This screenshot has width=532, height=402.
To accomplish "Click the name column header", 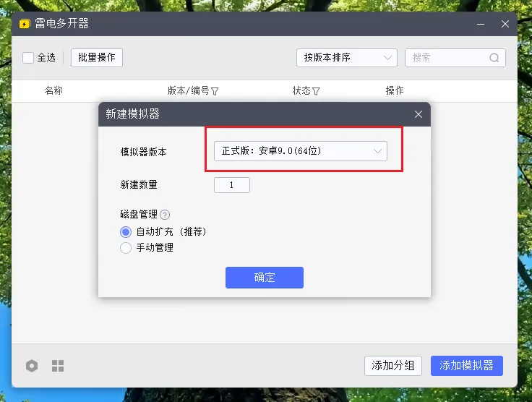I will (x=53, y=90).
